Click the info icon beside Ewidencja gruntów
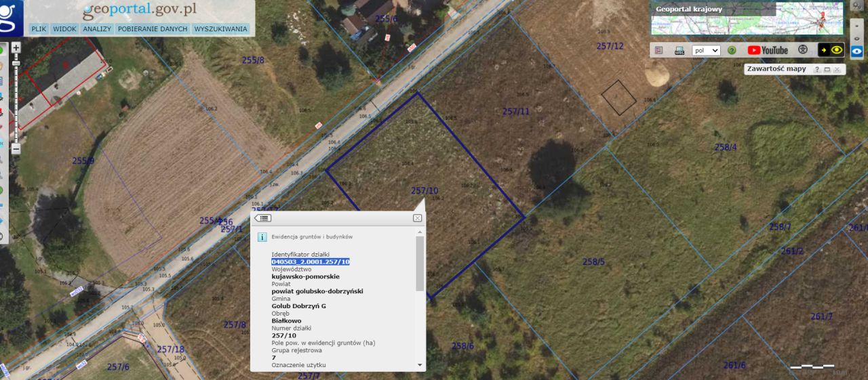 (x=262, y=237)
